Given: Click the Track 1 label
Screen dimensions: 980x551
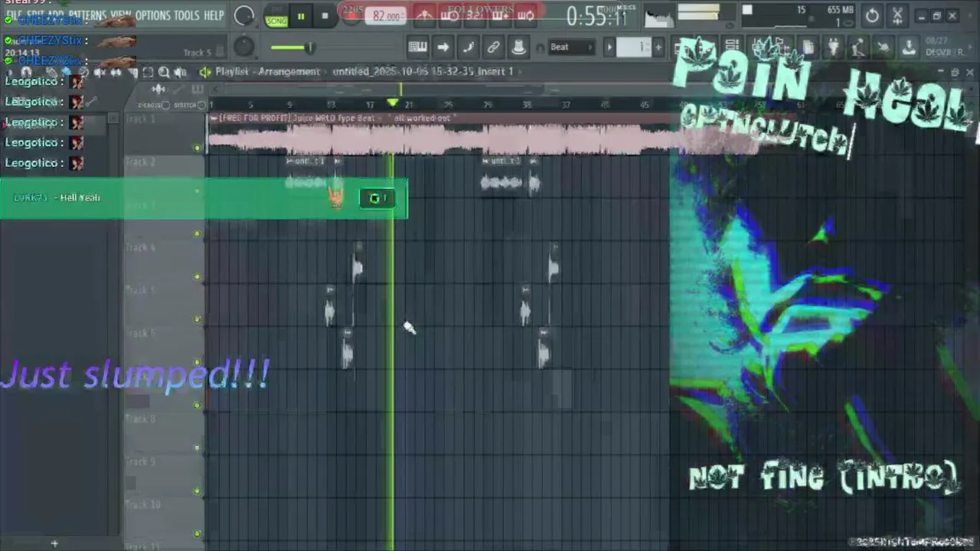Looking at the screenshot, I should click(x=140, y=119).
